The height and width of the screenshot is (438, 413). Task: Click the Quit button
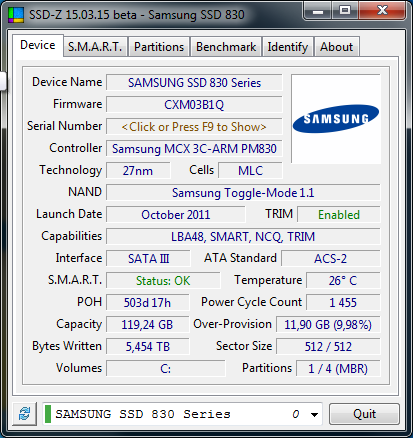[x=364, y=414]
